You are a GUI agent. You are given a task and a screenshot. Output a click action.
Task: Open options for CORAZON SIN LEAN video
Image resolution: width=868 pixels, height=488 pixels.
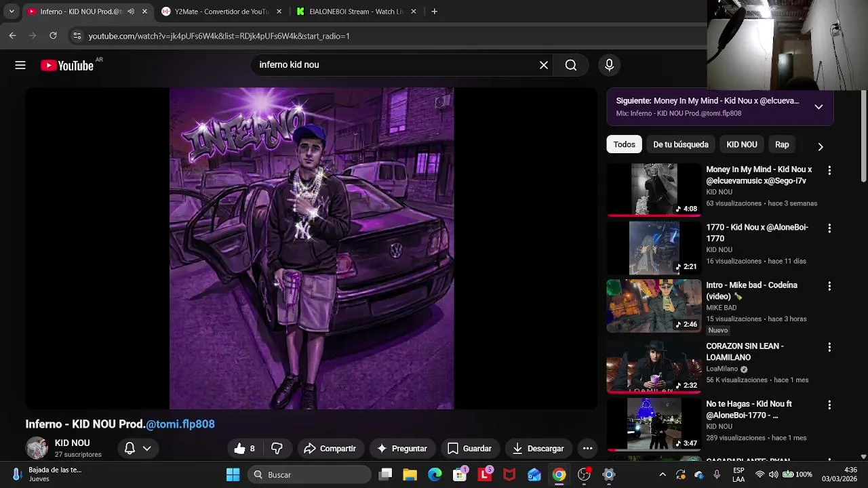pos(829,347)
